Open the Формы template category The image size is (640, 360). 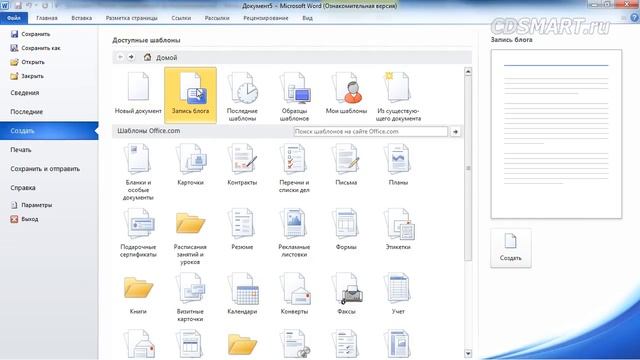tap(346, 229)
